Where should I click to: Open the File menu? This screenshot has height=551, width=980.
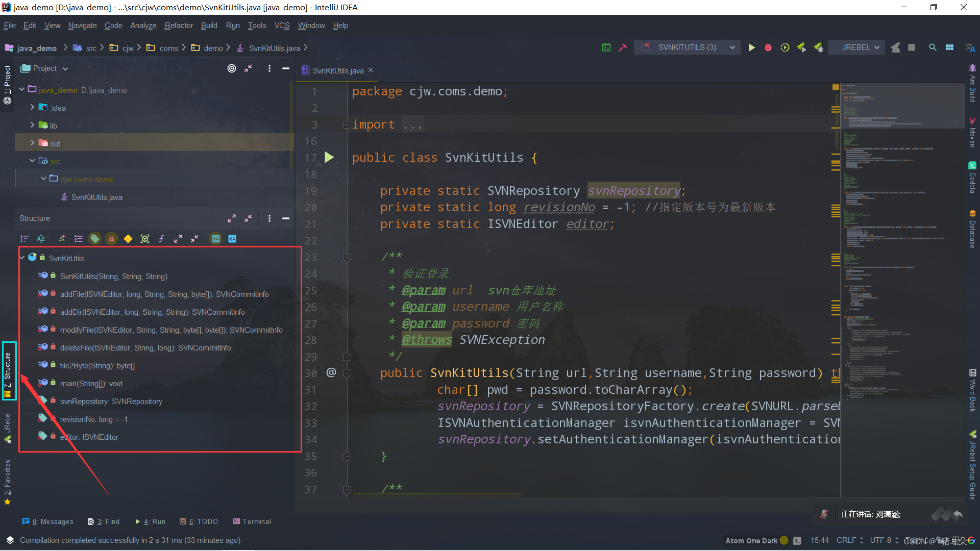10,26
